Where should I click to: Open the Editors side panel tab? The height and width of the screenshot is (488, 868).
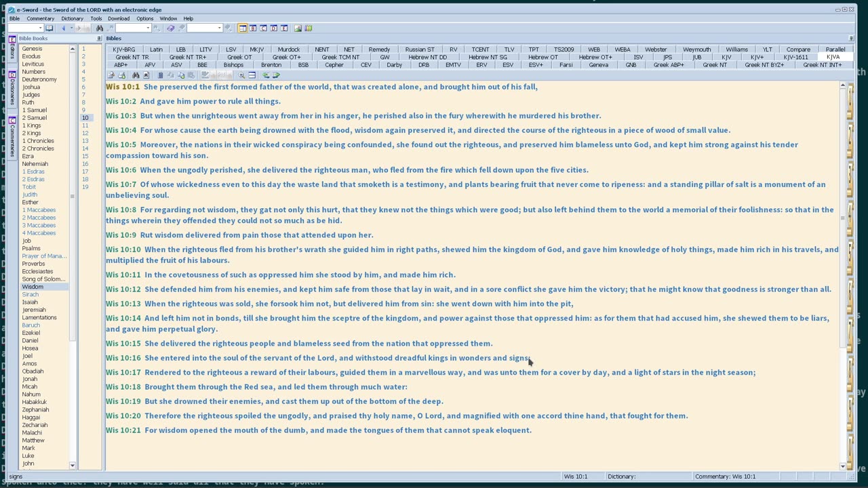point(12,49)
